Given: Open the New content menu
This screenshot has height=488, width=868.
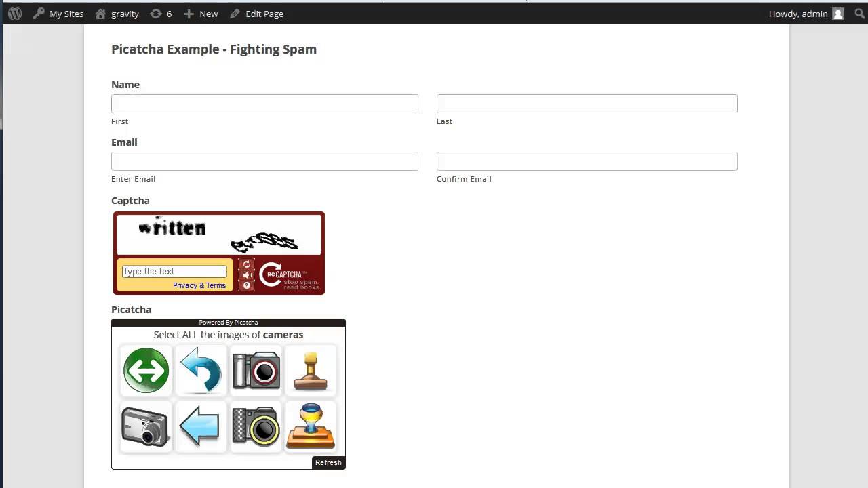Looking at the screenshot, I should point(201,14).
